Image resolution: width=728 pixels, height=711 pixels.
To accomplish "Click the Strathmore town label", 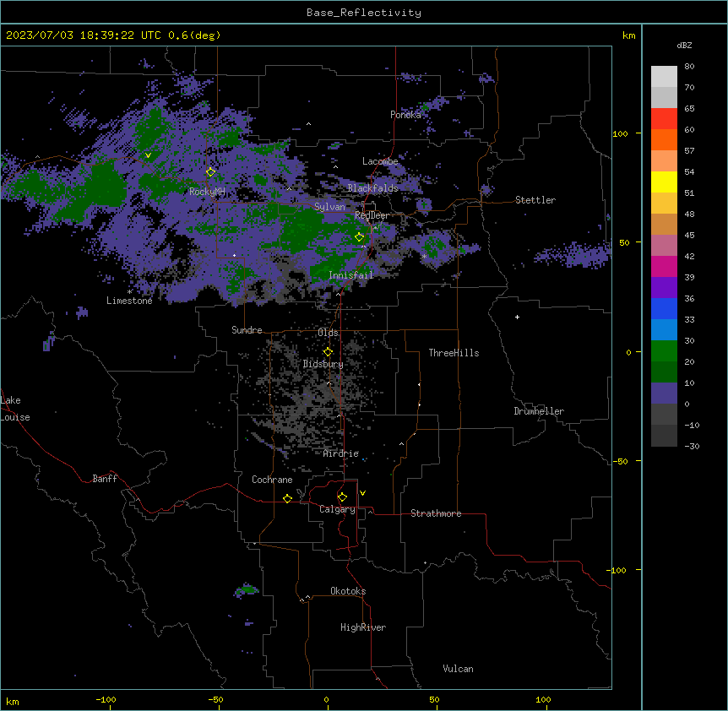I will 436,513.
